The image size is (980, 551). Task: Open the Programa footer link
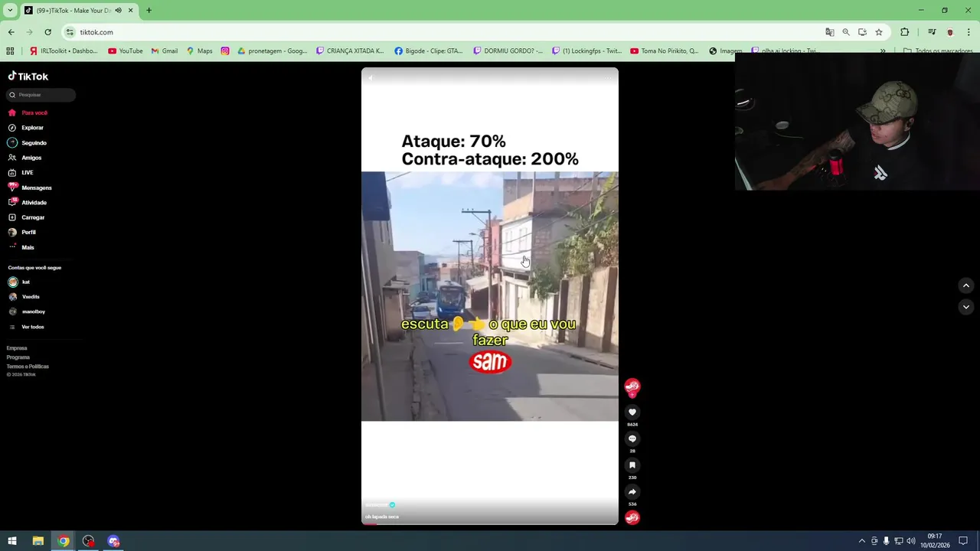coord(18,357)
